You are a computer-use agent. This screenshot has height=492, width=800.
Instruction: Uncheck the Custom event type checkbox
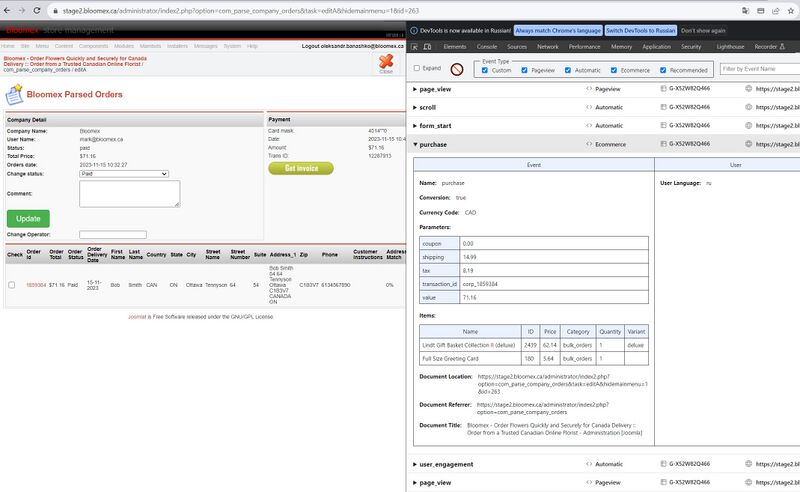tap(485, 70)
